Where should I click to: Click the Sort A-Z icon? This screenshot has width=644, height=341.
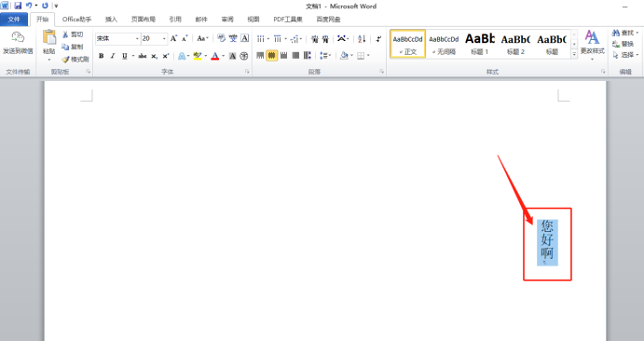click(362, 39)
